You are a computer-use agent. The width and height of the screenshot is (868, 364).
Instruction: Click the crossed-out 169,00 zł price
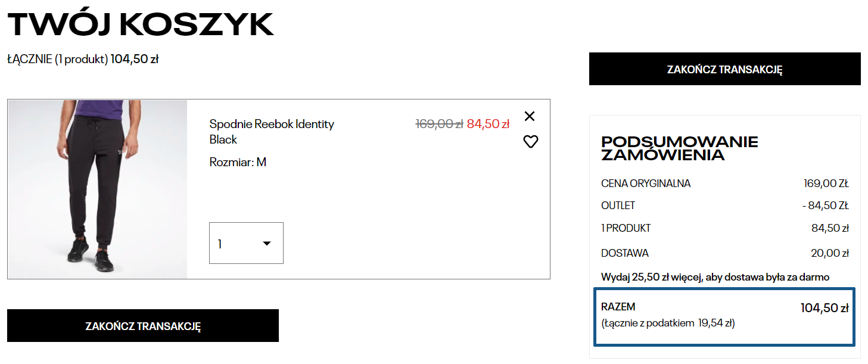439,124
